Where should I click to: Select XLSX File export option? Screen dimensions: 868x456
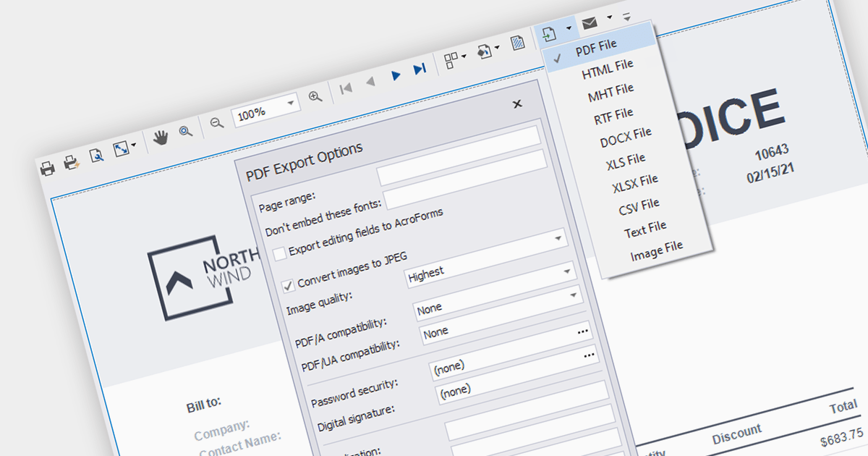coord(634,182)
